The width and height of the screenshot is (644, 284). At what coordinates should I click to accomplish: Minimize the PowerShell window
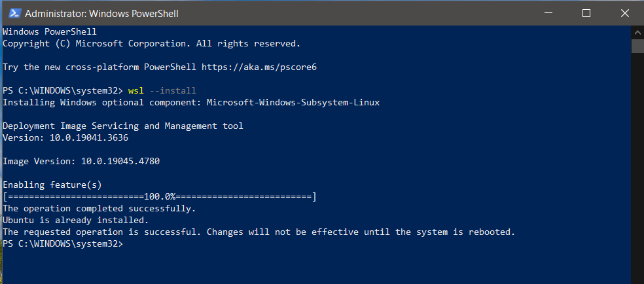pos(548,13)
